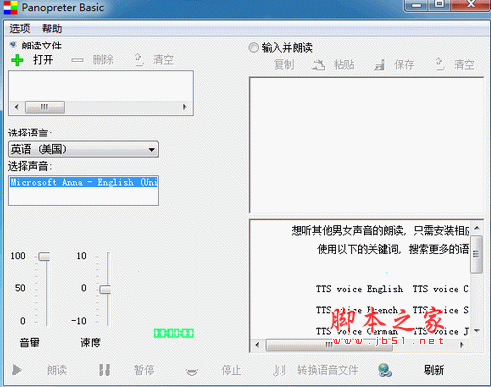The height and width of the screenshot is (387, 491).
Task: Open the 帮助 menu
Action: [52, 28]
